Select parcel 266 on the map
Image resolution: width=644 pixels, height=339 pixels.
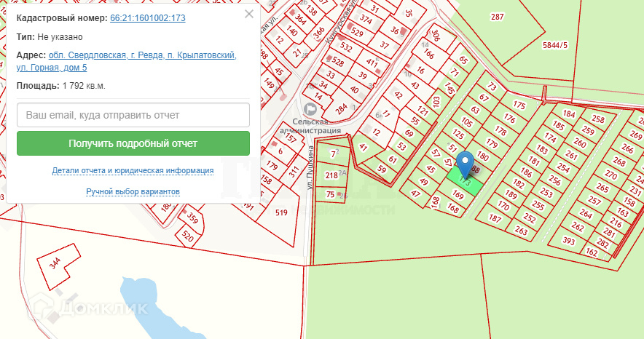(x=627, y=148)
